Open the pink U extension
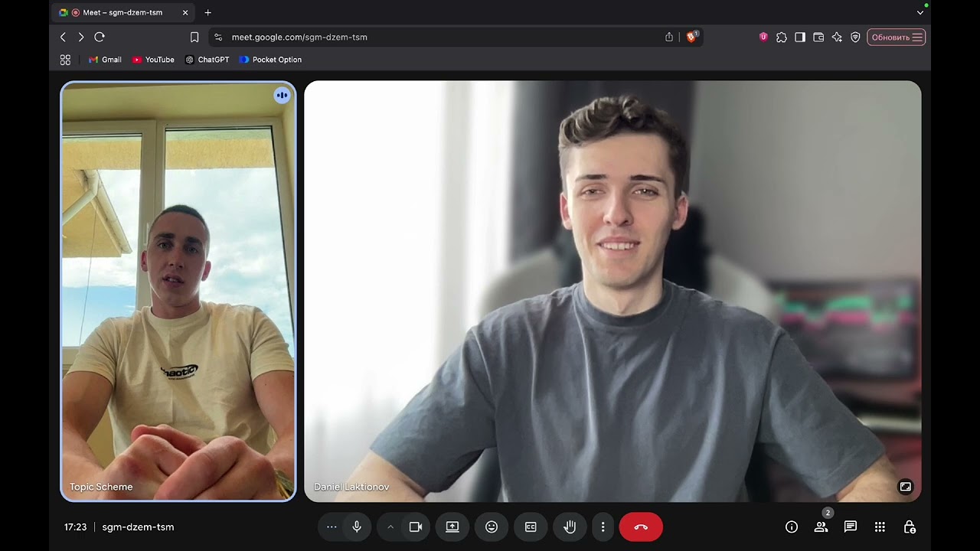Screen dimensions: 980x551 pyautogui.click(x=763, y=37)
